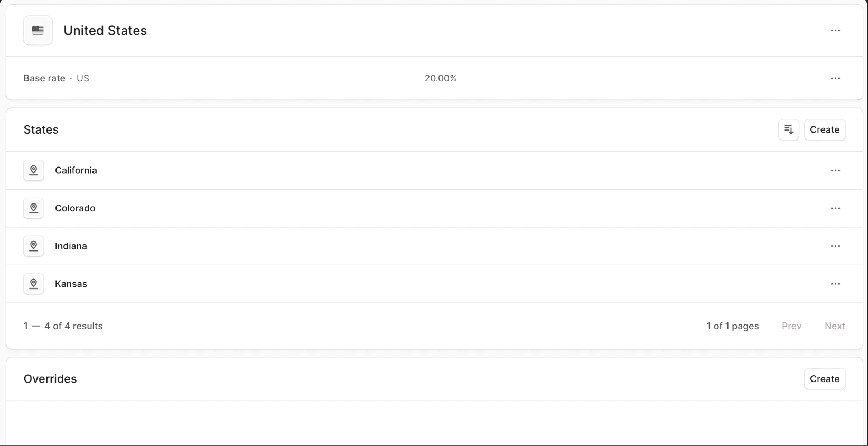This screenshot has width=868, height=446.
Task: Click the 1 of 1 pages indicator
Action: (x=733, y=326)
